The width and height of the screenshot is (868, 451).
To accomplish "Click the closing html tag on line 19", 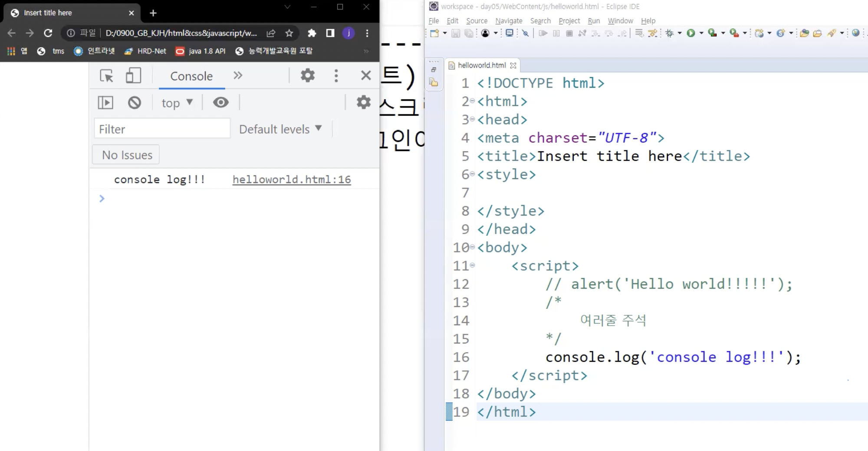I will [x=506, y=412].
